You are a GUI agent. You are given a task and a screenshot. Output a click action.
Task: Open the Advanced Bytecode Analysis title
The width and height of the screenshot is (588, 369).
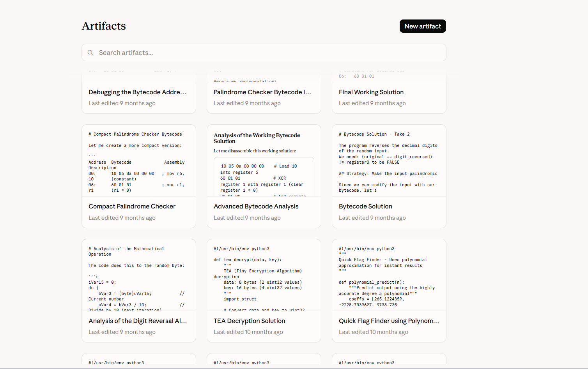[256, 206]
